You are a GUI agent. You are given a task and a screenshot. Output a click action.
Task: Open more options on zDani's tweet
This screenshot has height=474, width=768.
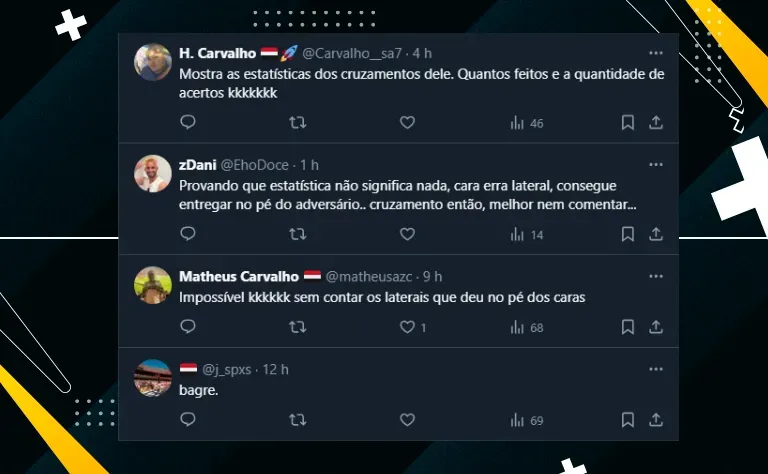(x=656, y=165)
